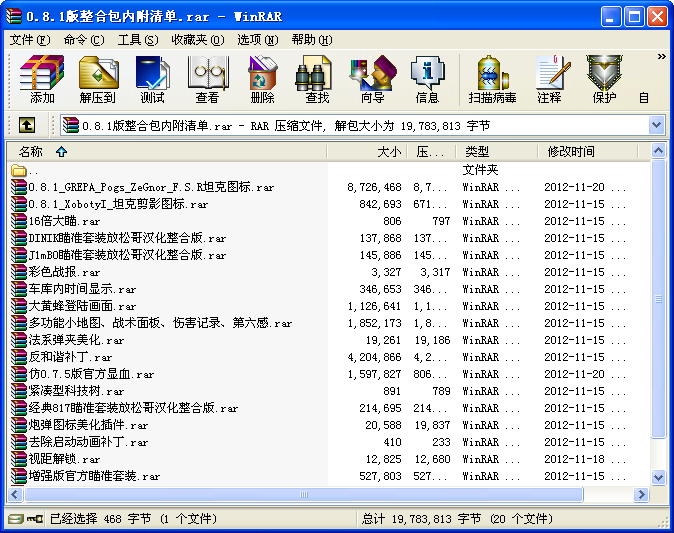
Task: Select DINIK瞄准套装放松哥汉化整合版.rar
Action: coord(119,238)
